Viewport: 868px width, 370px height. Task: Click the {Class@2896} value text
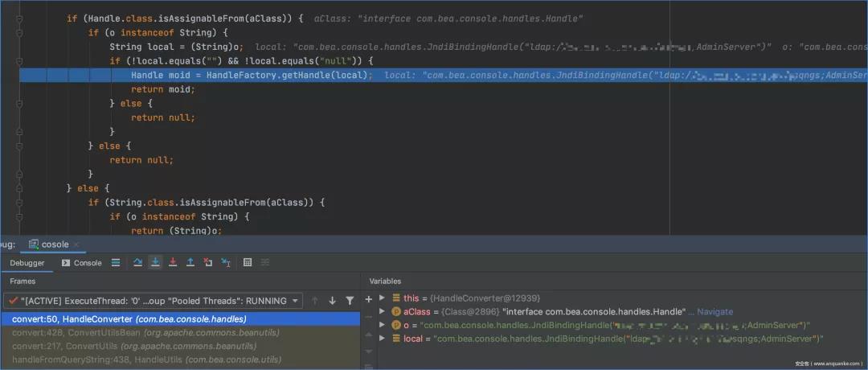coord(470,312)
